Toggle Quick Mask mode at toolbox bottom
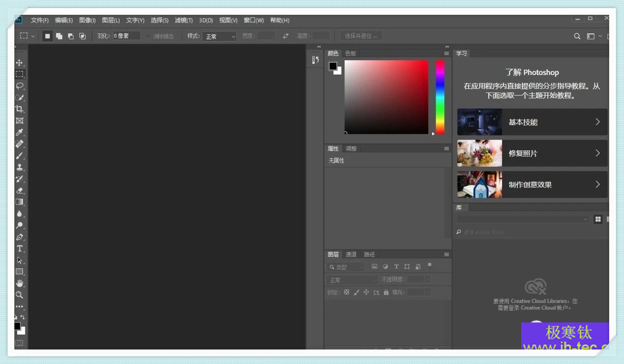The image size is (624, 364). (19, 343)
